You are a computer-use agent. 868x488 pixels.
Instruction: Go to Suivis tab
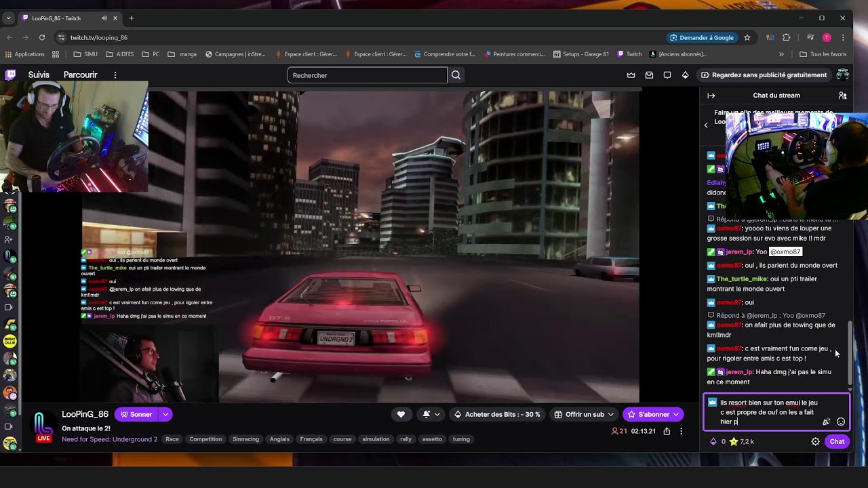click(x=39, y=75)
